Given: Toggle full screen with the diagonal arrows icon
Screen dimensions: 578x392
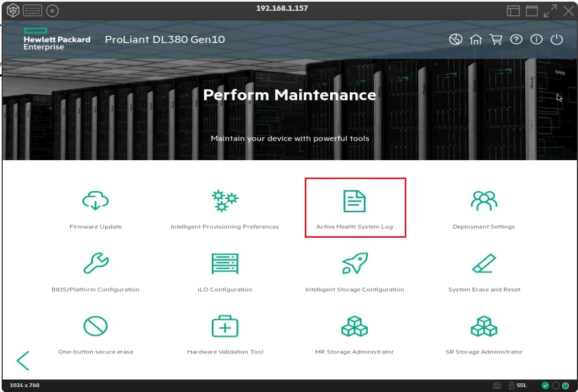Looking at the screenshot, I should point(550,11).
